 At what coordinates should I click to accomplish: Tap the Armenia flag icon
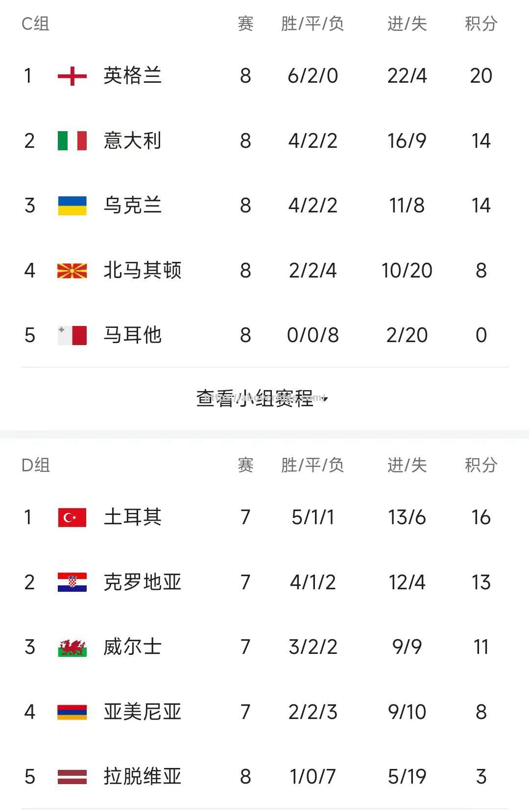point(72,712)
